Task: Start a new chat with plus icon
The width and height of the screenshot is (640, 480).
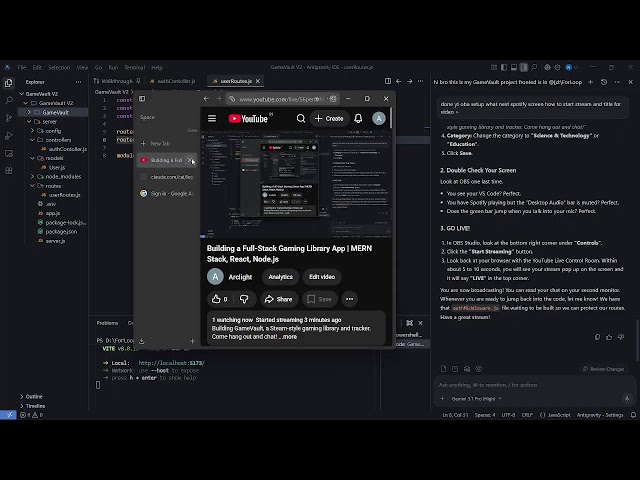Action: 591,82
